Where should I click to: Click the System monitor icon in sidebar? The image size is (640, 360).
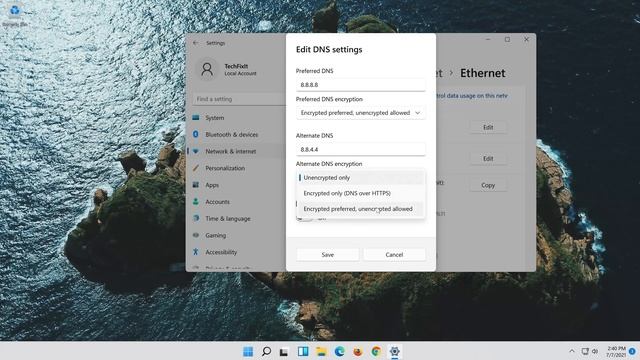coord(196,118)
